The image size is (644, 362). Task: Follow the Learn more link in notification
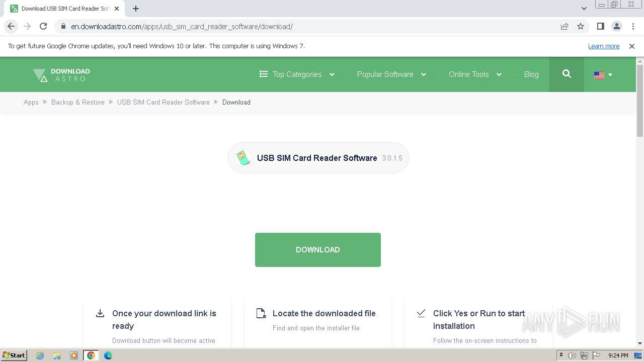(604, 46)
